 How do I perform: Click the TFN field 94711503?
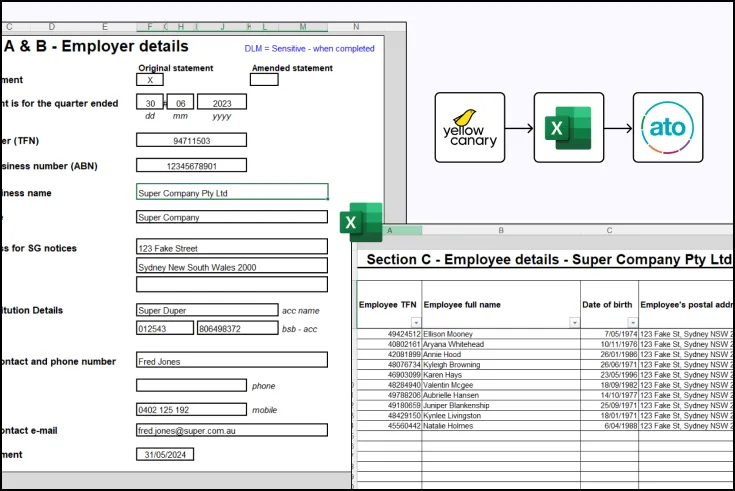click(x=191, y=140)
